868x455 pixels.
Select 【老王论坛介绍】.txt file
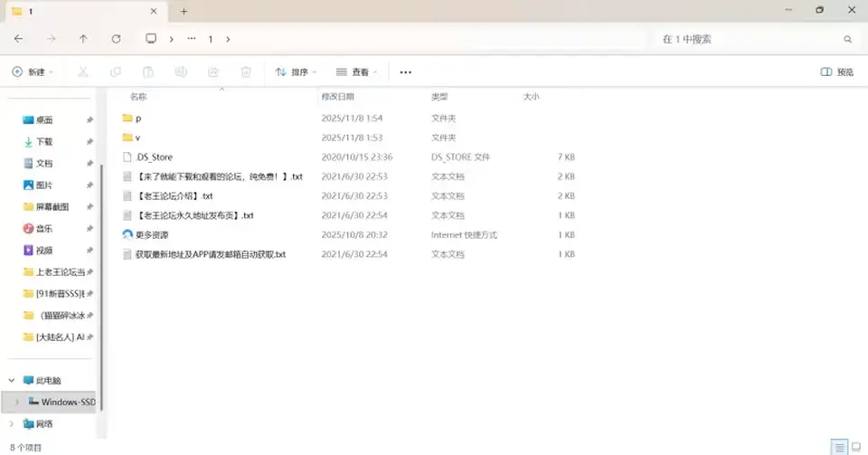tap(175, 196)
